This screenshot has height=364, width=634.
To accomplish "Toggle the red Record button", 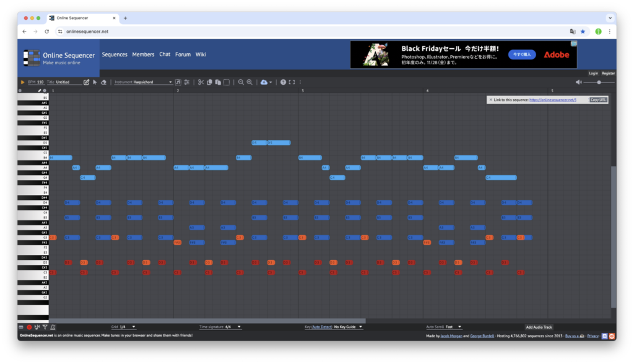I will point(28,327).
